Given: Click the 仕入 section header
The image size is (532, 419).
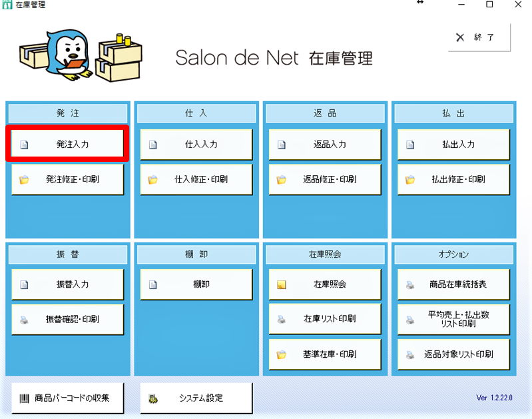Looking at the screenshot, I should click(196, 113).
